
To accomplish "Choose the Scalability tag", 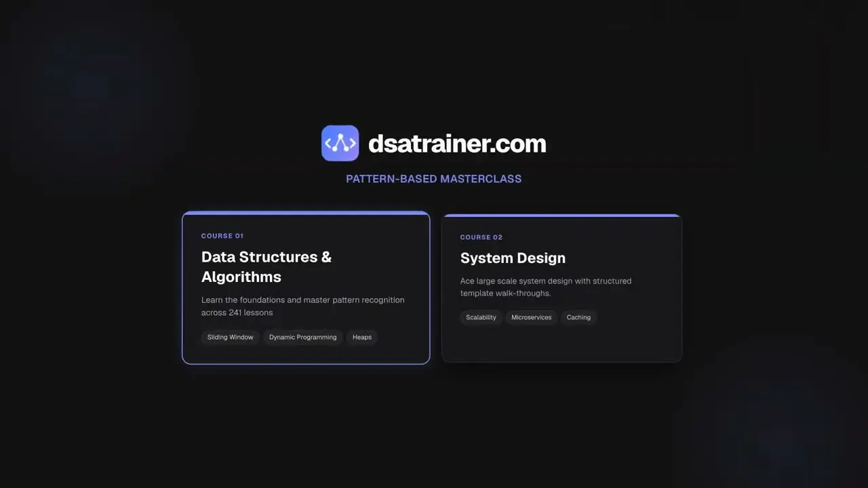I will [x=481, y=317].
